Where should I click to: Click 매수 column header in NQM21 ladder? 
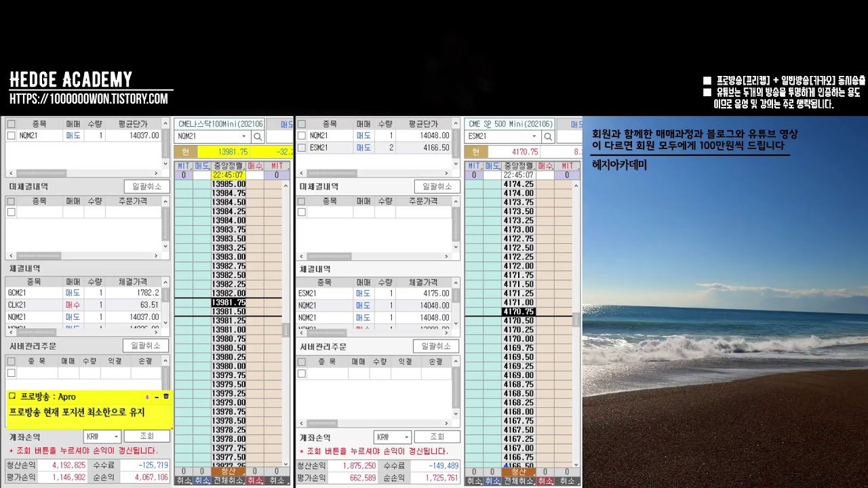point(255,166)
